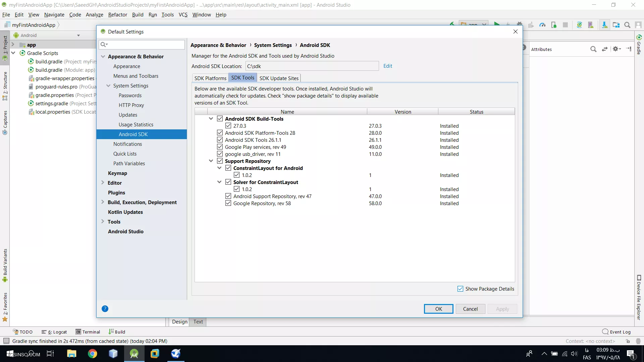Viewport: 644px width, 362px height.
Task: Collapse Android SDK Build-Tools row
Action: click(211, 119)
